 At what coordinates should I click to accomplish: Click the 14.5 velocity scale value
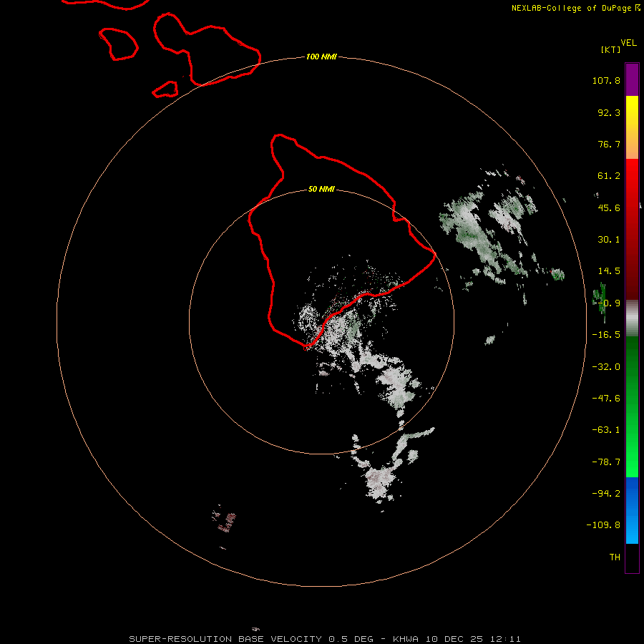tap(609, 271)
